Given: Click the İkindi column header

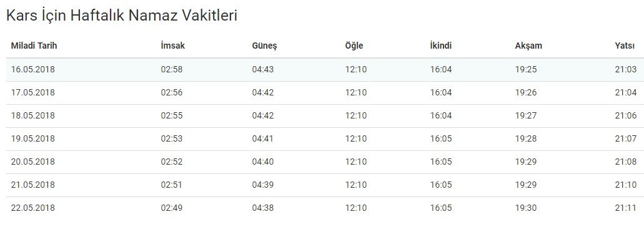Looking at the screenshot, I should (441, 46).
